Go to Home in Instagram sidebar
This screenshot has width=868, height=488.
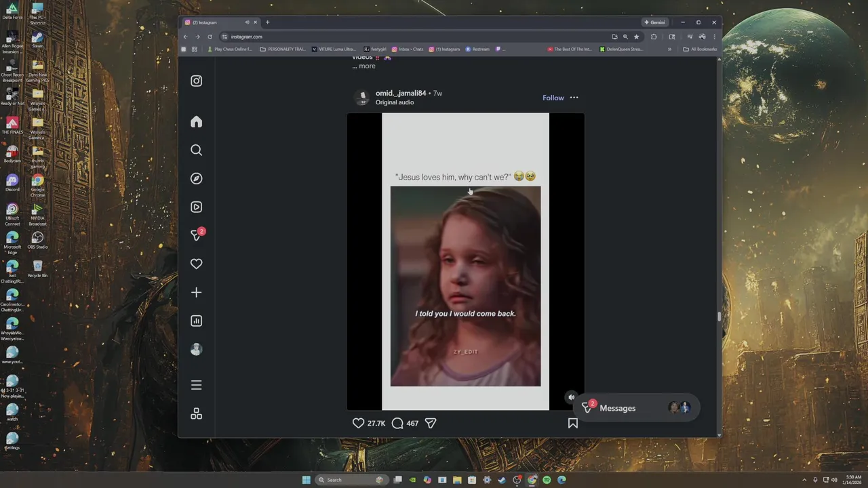196,121
